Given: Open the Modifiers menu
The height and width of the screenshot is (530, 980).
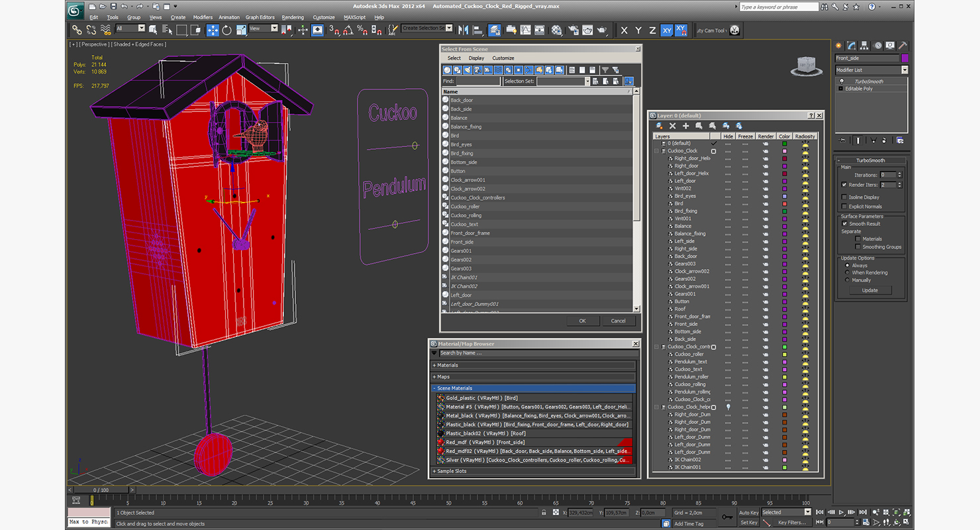Looking at the screenshot, I should coord(203,17).
